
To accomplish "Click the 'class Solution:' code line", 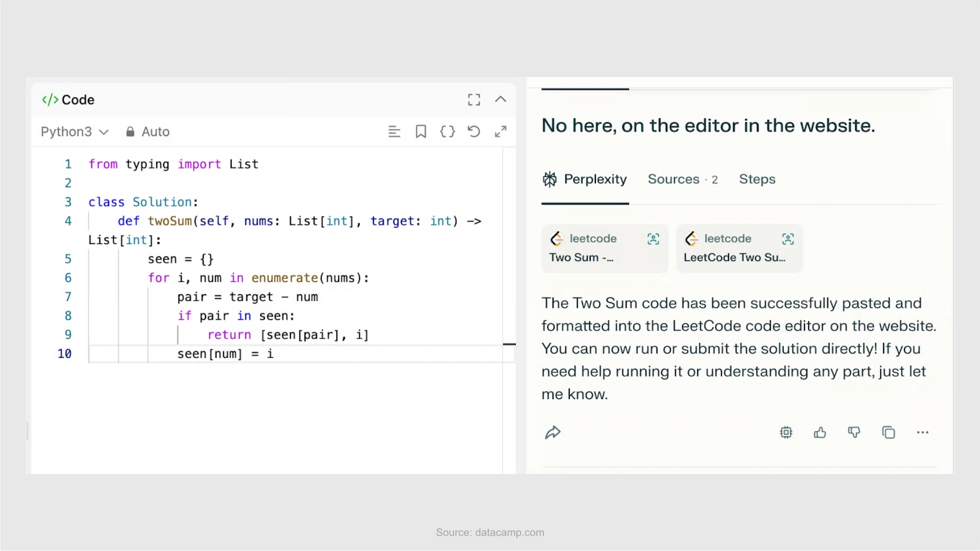I will coord(143,202).
